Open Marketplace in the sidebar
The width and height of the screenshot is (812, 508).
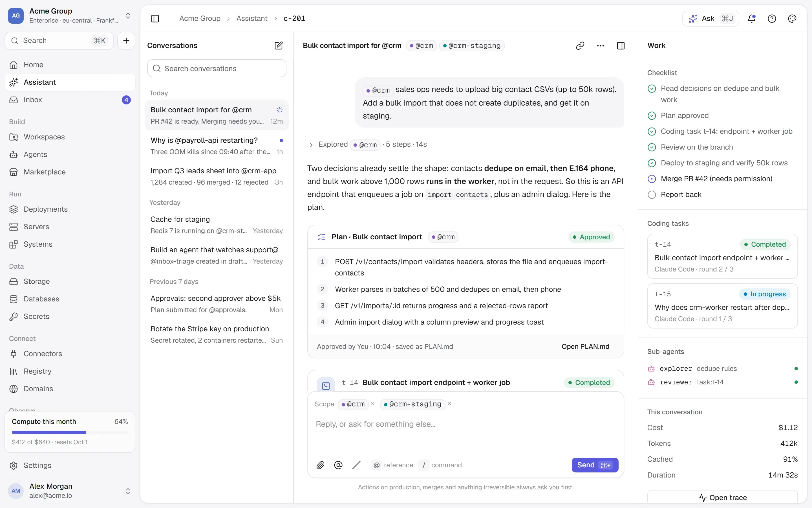pos(70,172)
